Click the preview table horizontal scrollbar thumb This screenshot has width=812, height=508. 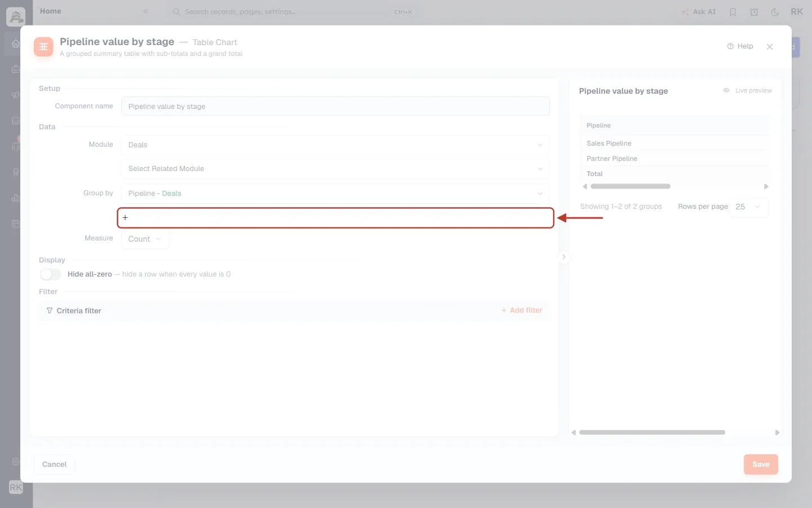(x=630, y=186)
